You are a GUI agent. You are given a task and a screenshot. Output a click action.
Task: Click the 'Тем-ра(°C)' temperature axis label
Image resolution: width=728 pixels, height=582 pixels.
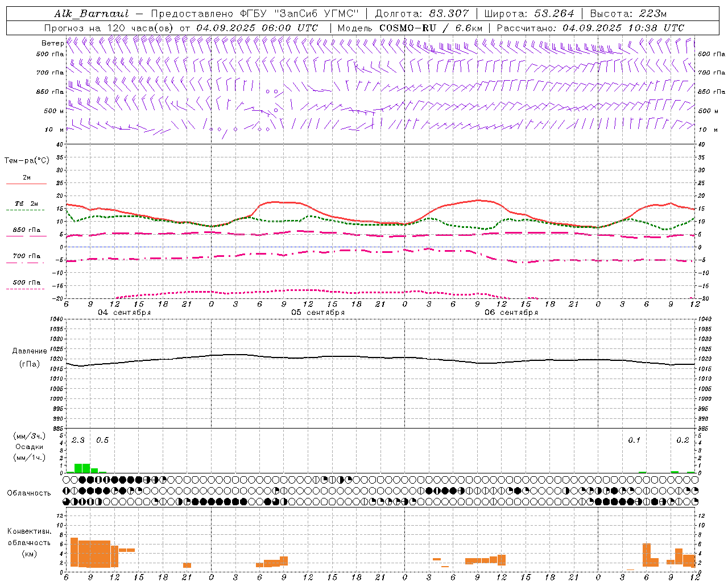(27, 161)
